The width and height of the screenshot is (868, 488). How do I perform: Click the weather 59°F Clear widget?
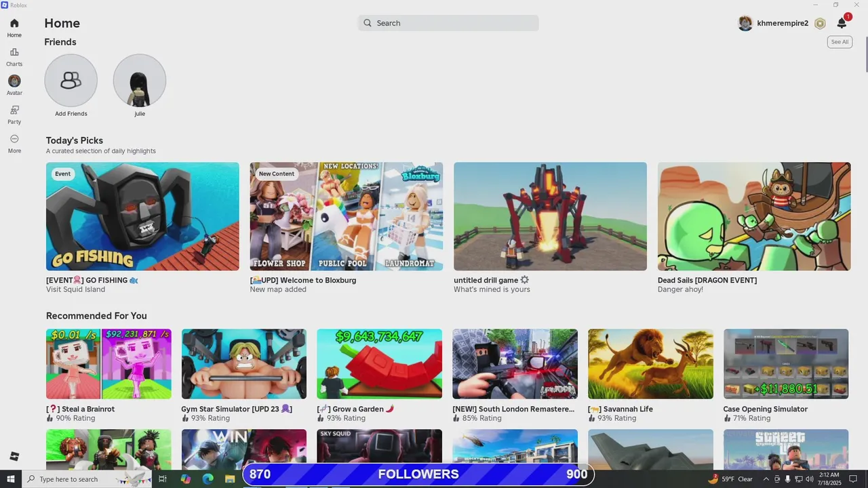pyautogui.click(x=730, y=479)
